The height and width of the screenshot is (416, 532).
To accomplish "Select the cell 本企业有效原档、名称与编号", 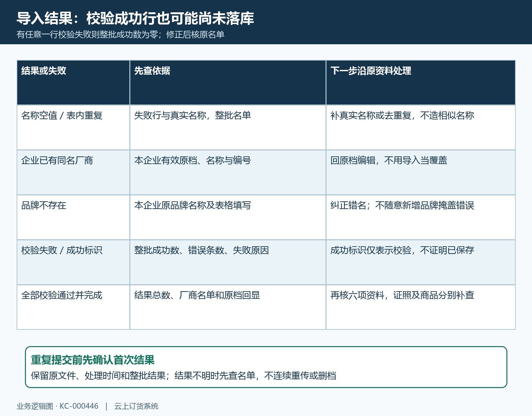I will tap(228, 172).
